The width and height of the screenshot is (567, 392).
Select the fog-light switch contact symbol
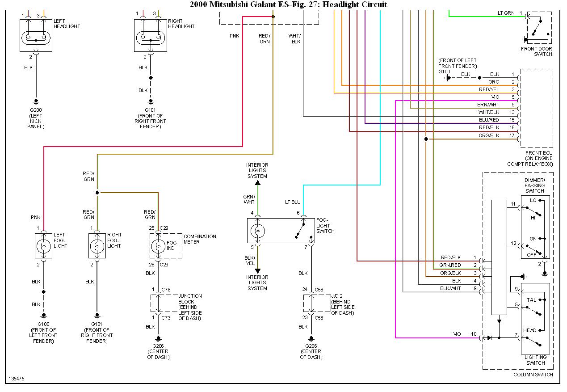303,231
